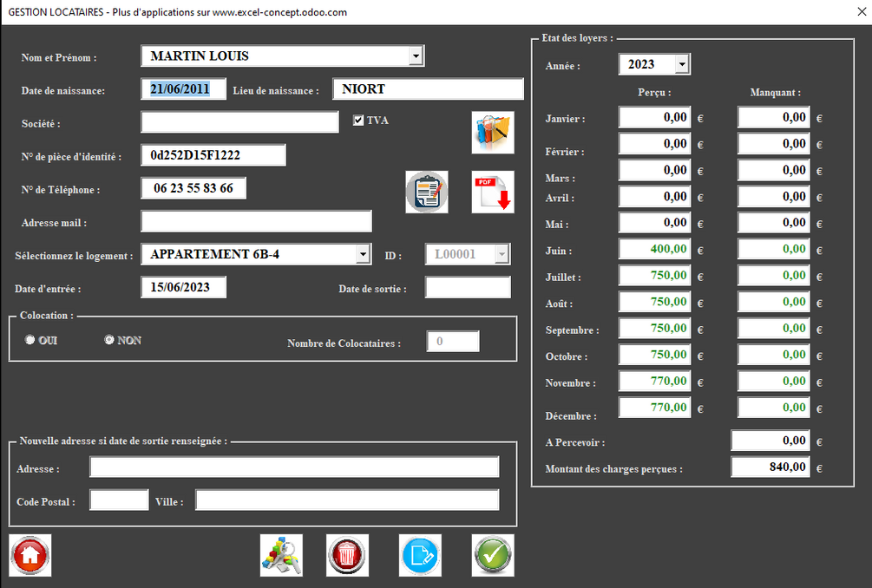This screenshot has height=588, width=872.
Task: Click the N° de pièce d'identité field
Action: click(x=213, y=155)
